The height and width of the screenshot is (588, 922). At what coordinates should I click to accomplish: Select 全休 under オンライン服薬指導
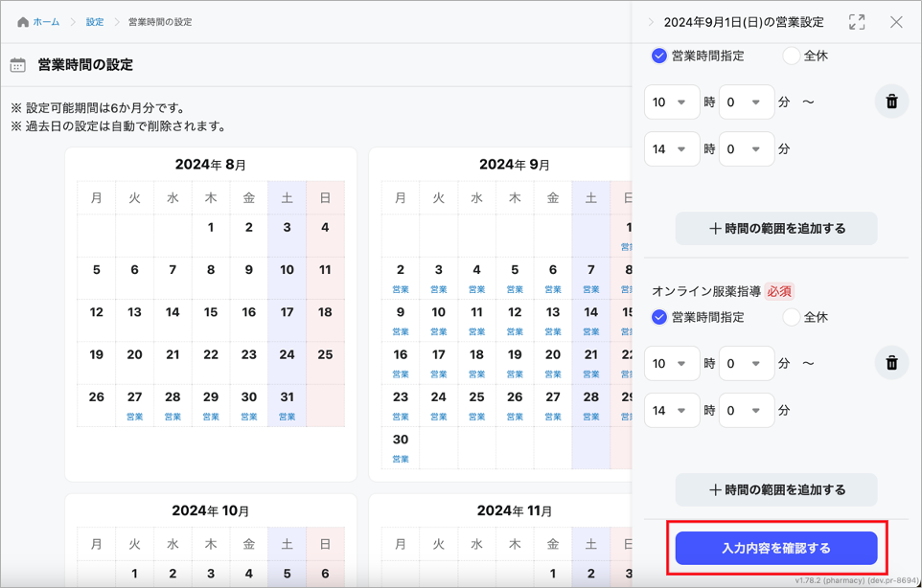click(792, 317)
